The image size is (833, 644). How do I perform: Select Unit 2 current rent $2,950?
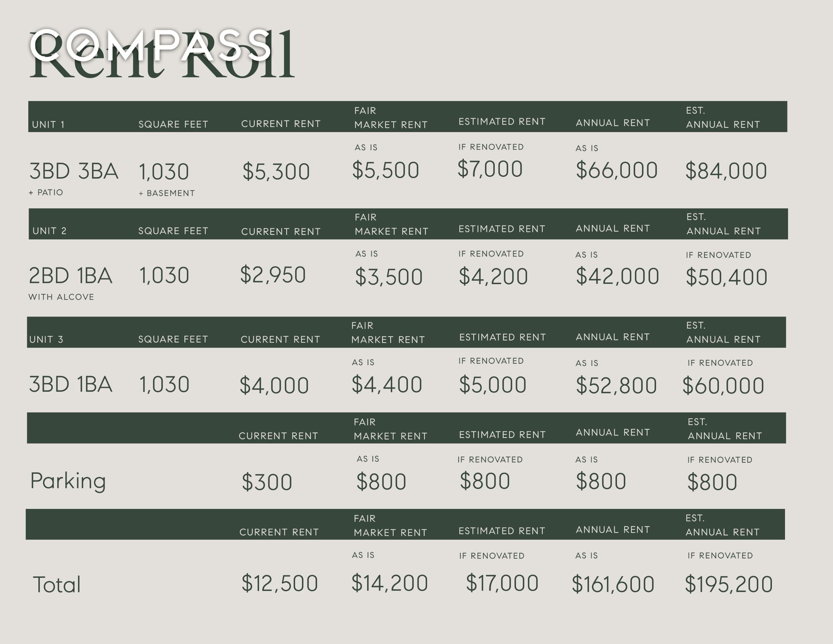tap(273, 275)
